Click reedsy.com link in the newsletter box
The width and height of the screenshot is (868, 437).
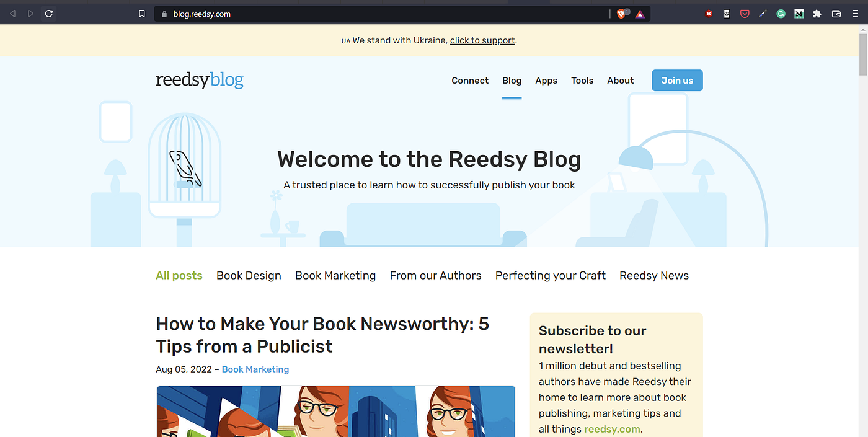click(x=611, y=428)
